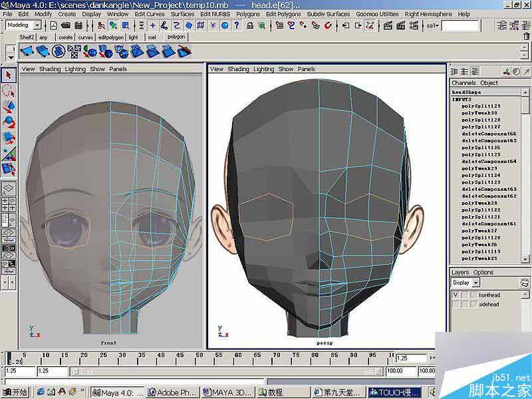Viewport: 532px width, 399px height.
Task: Select the arrow Select tool in toolbox
Action: (x=9, y=75)
